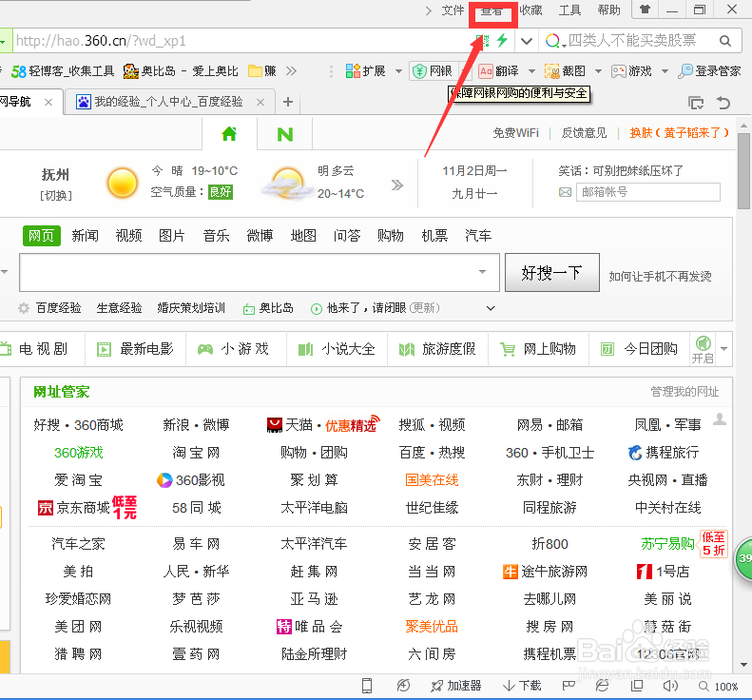Open the 帮助 help menu
The image size is (752, 700).
(609, 10)
